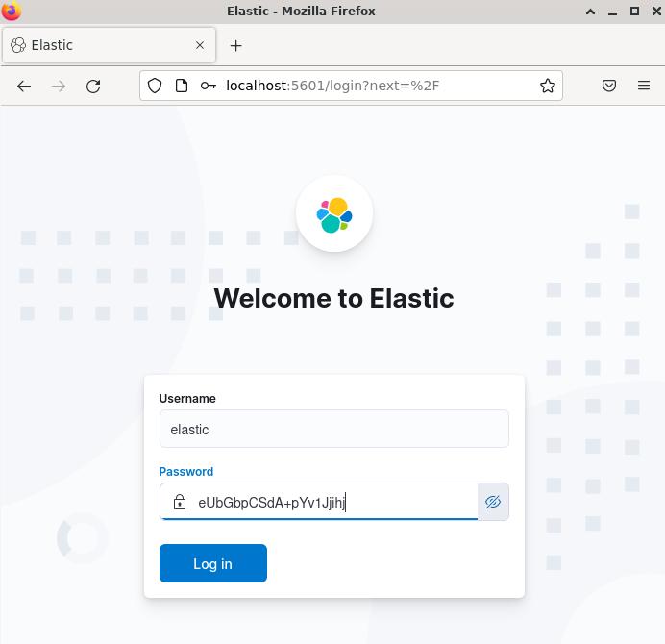The width and height of the screenshot is (665, 644).
Task: Click the lock icon in password field
Action: (x=180, y=502)
